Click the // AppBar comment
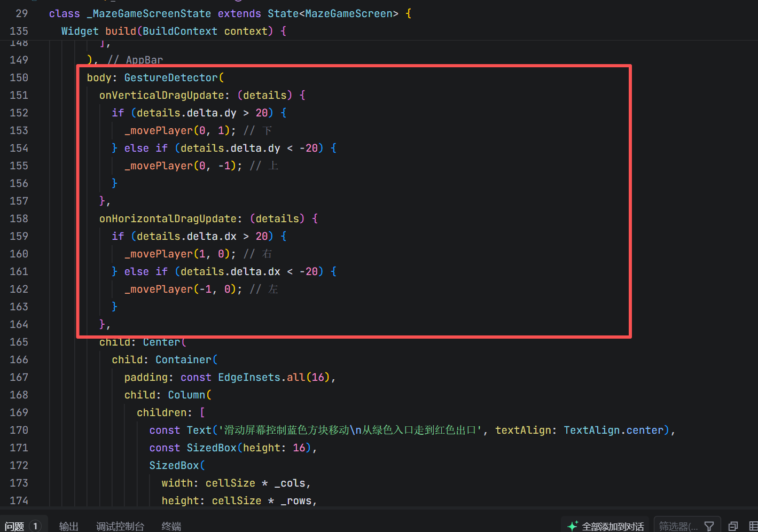The image size is (758, 532). pyautogui.click(x=135, y=60)
